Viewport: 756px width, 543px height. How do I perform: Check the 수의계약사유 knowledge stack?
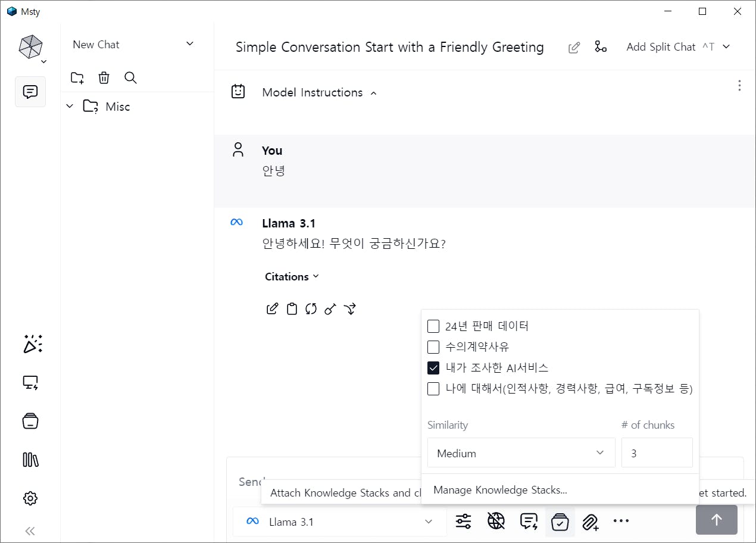(x=433, y=347)
